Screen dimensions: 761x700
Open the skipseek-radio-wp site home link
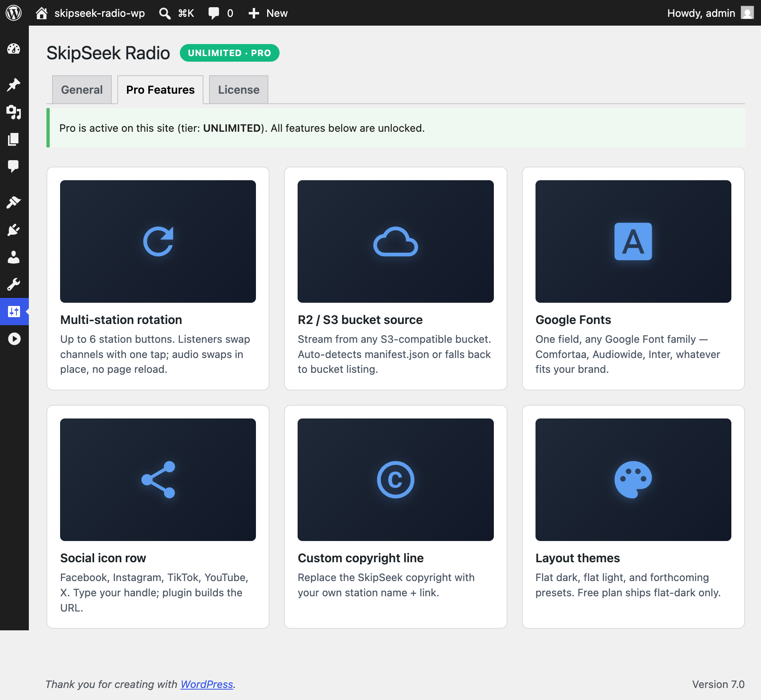[90, 13]
